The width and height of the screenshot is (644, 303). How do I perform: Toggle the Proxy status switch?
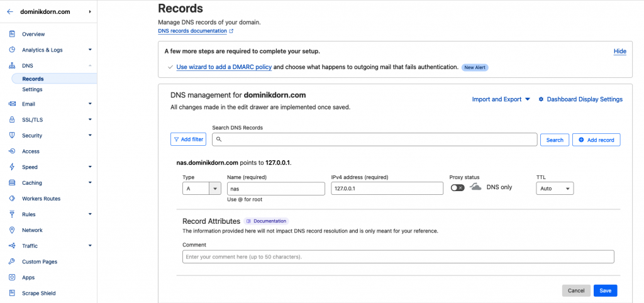coord(457,187)
